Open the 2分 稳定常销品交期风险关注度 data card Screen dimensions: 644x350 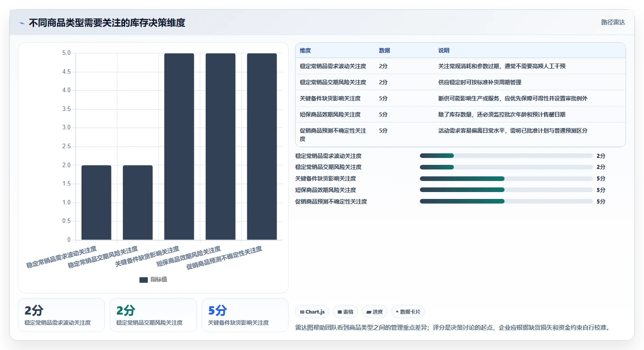click(x=153, y=315)
